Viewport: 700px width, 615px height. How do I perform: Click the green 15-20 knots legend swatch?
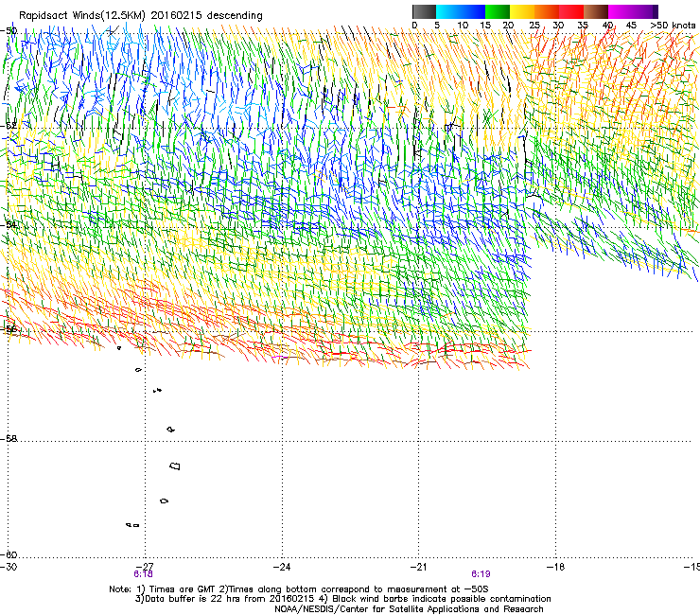tap(498, 11)
